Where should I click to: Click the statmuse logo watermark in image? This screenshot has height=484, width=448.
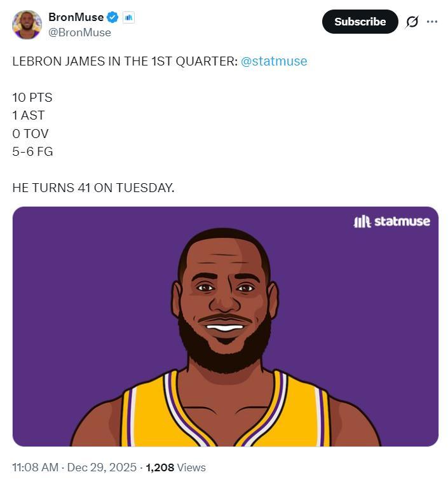[x=391, y=221]
